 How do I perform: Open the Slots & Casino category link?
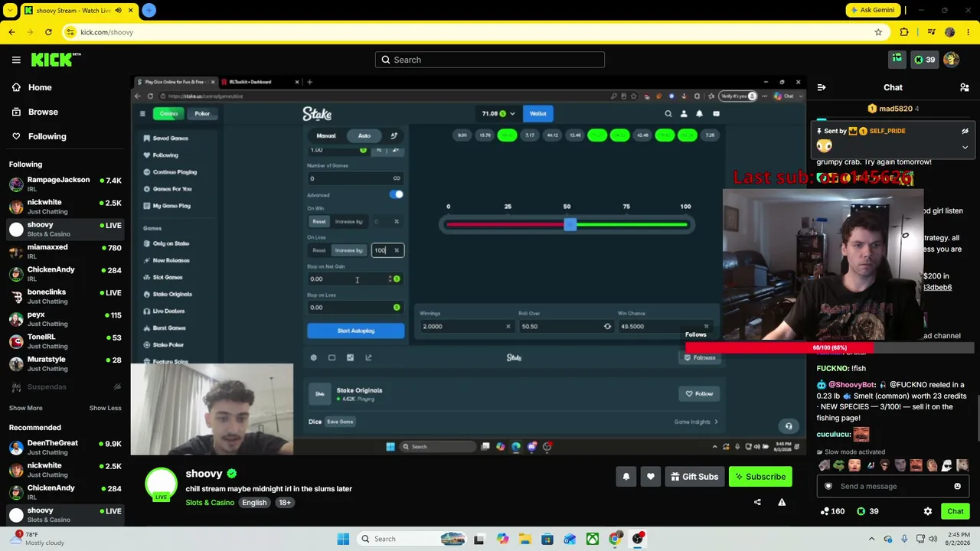tap(210, 503)
